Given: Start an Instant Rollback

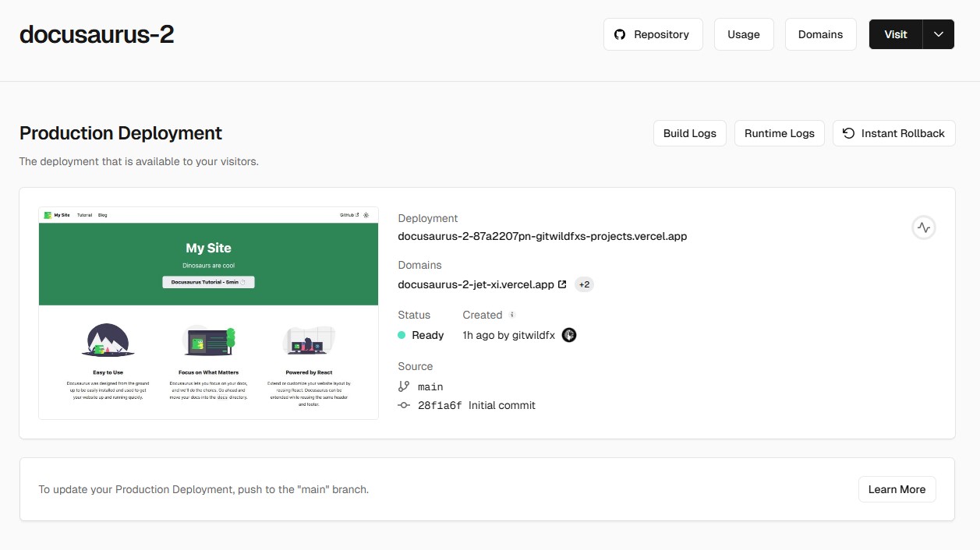Looking at the screenshot, I should (894, 133).
